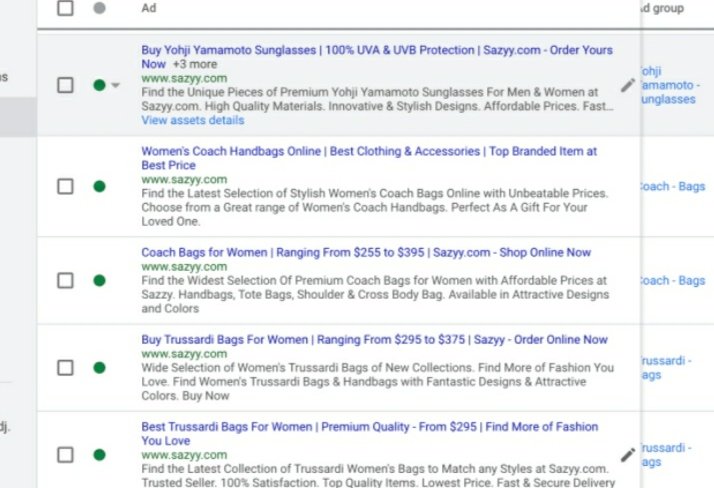Check the Women's Coach Handbags Online ad

tap(65, 186)
